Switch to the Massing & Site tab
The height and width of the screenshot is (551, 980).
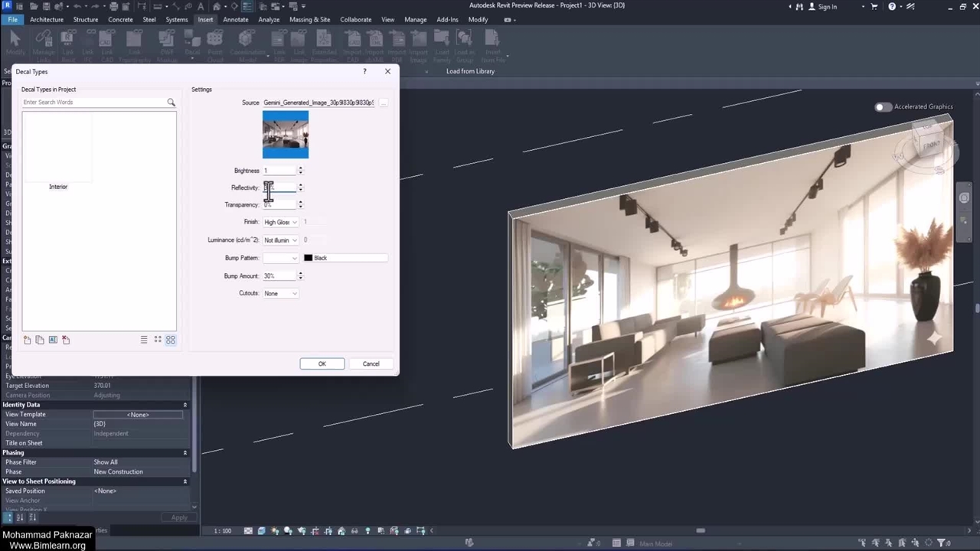point(309,20)
